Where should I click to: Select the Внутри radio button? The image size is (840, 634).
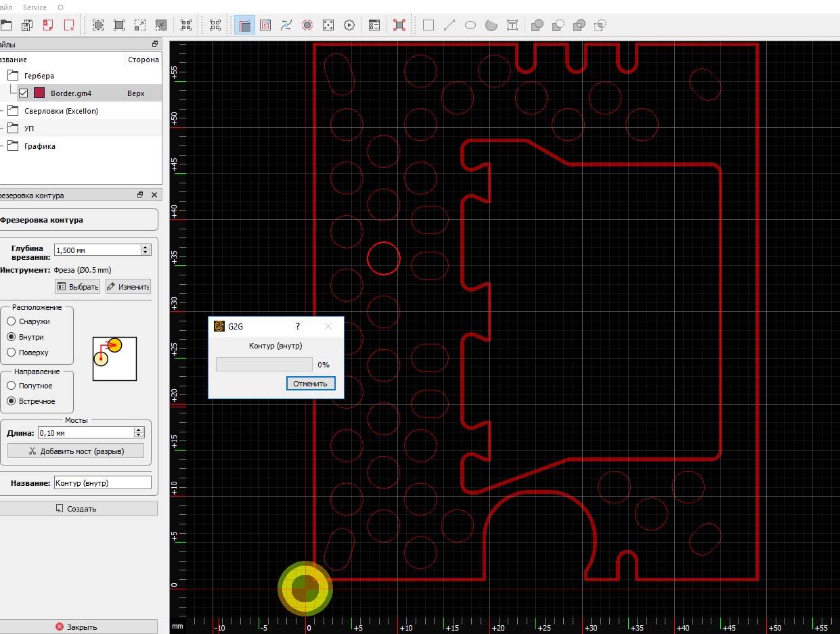pos(11,337)
